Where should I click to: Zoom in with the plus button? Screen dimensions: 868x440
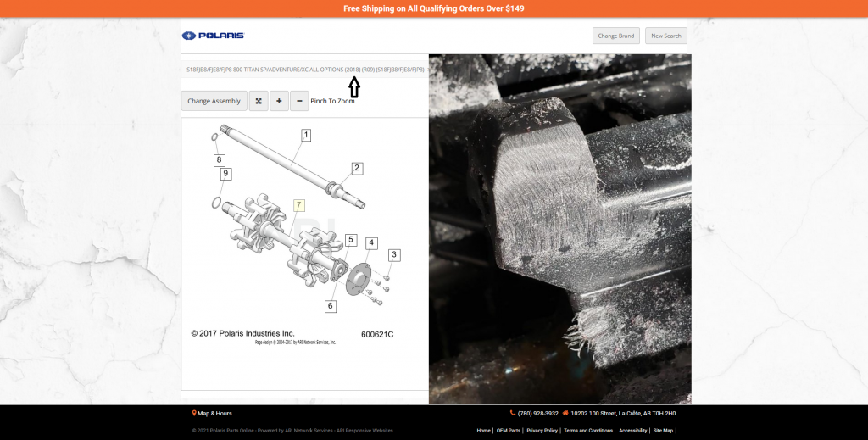click(279, 101)
